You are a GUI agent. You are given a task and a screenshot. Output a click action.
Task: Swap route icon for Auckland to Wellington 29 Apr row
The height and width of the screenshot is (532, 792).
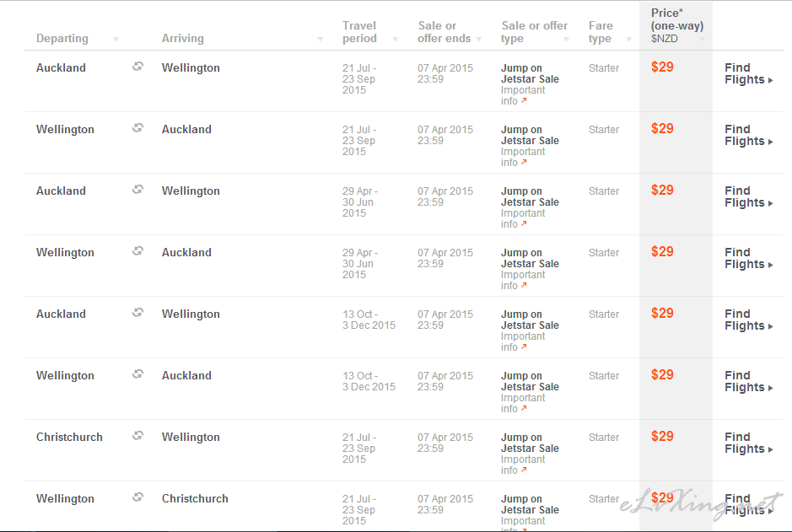[137, 190]
